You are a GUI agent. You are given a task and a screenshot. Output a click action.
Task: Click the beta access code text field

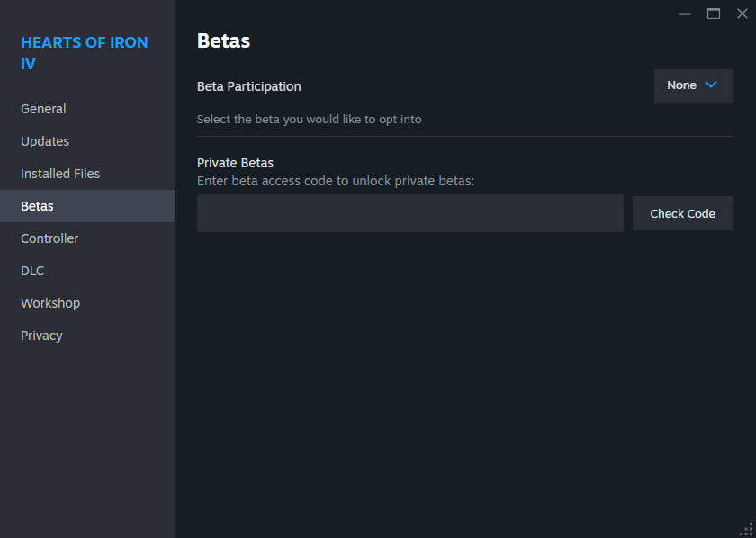(409, 213)
